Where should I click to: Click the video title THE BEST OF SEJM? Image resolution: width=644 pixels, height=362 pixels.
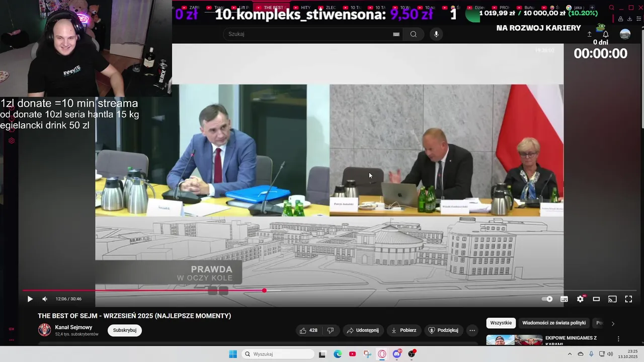134,316
